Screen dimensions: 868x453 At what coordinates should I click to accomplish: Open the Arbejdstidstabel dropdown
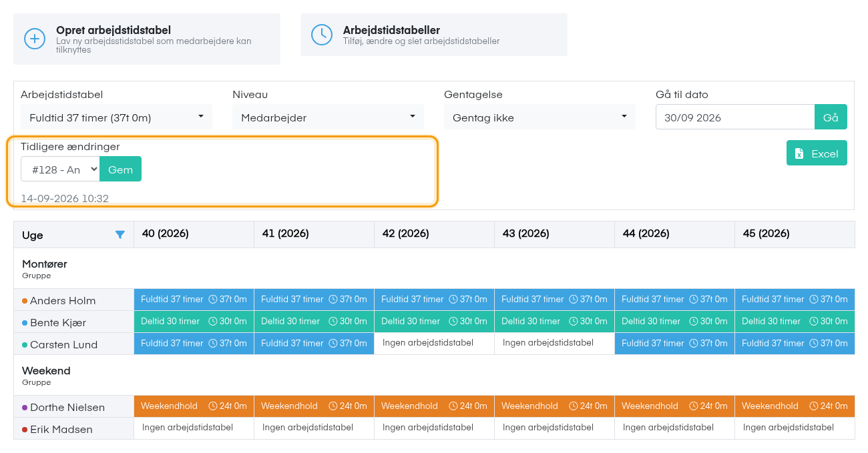click(x=116, y=117)
